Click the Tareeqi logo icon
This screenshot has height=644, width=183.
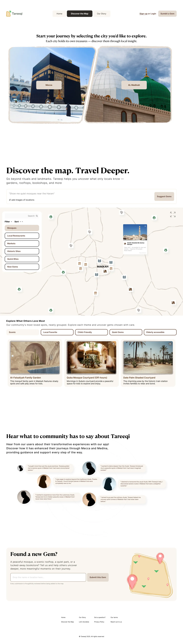[x=9, y=14]
